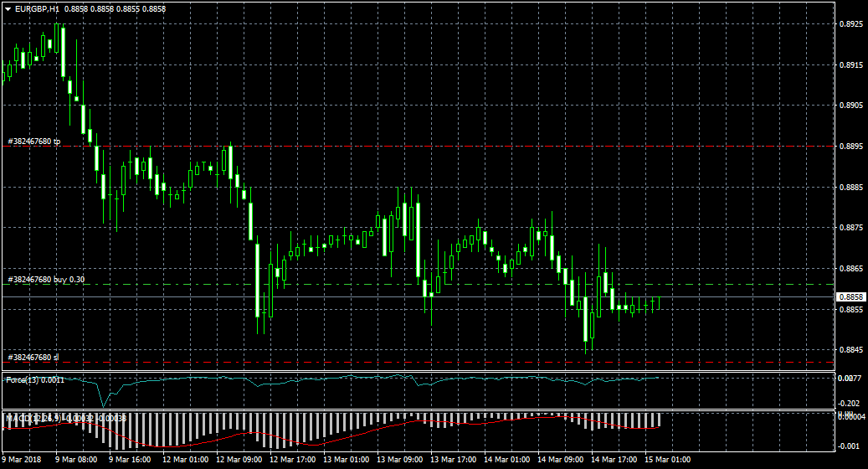Click the -0.001 MACD scale value
This screenshot has height=469, width=868.
[x=849, y=446]
